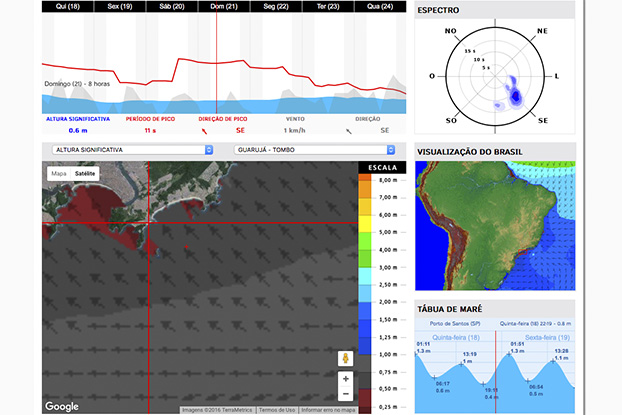Select the Seg (22) day tab
The width and height of the screenshot is (622, 415).
pos(276,6)
